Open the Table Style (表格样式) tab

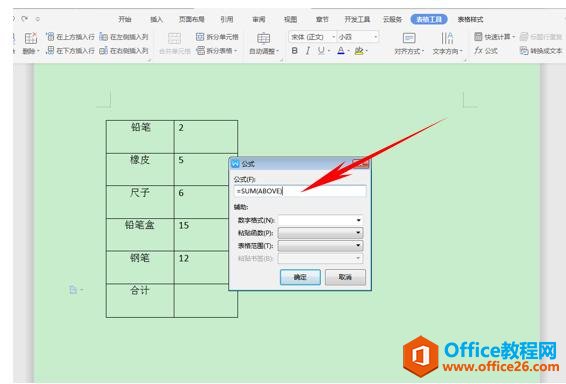coord(470,19)
